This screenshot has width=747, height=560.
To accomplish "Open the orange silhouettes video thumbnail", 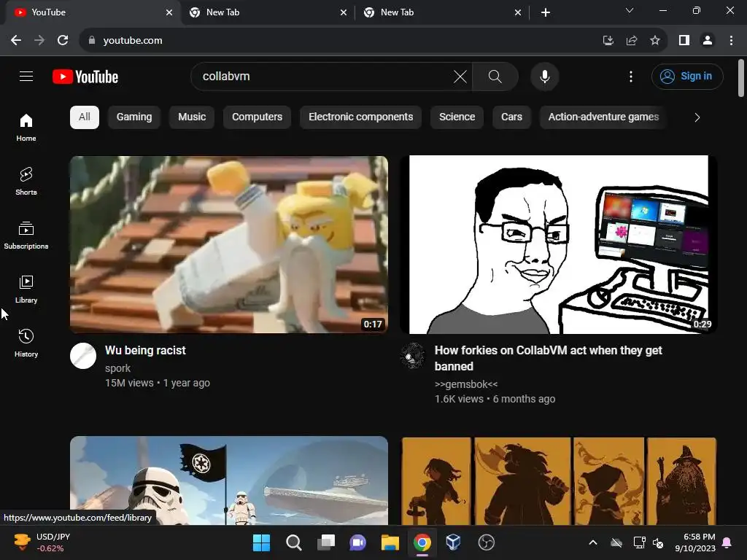I will coord(558,481).
